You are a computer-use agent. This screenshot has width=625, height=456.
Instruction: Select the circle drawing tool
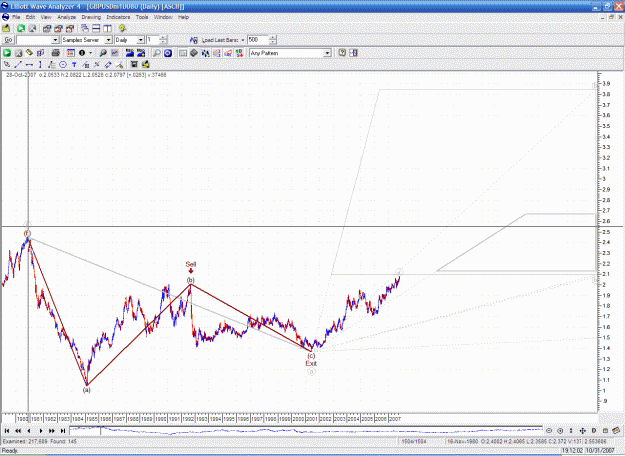(63, 65)
